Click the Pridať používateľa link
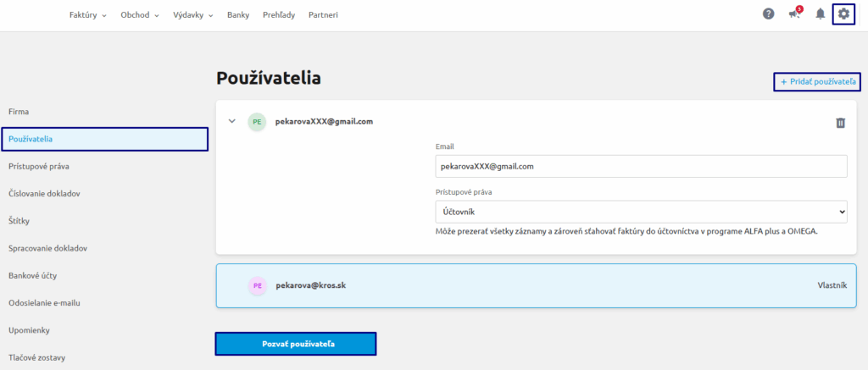The image size is (868, 370). click(x=816, y=81)
